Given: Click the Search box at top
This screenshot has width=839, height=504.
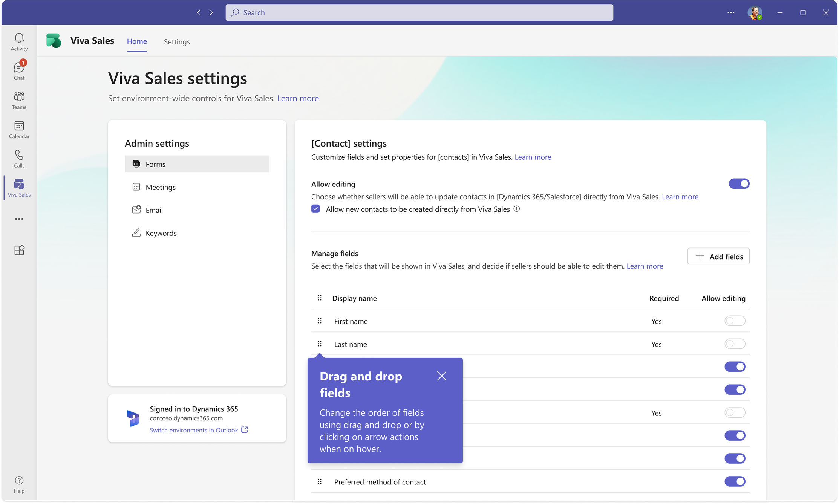Looking at the screenshot, I should [x=419, y=12].
